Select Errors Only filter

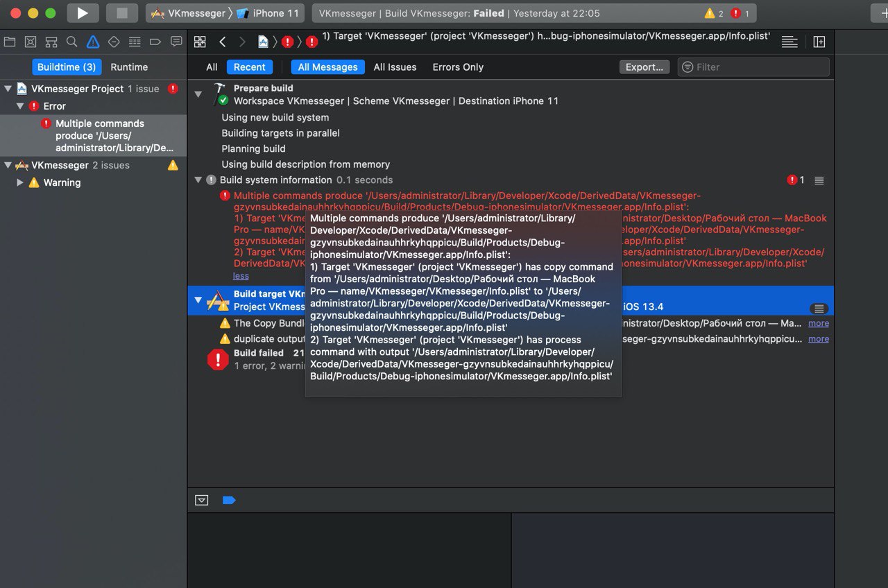click(458, 67)
